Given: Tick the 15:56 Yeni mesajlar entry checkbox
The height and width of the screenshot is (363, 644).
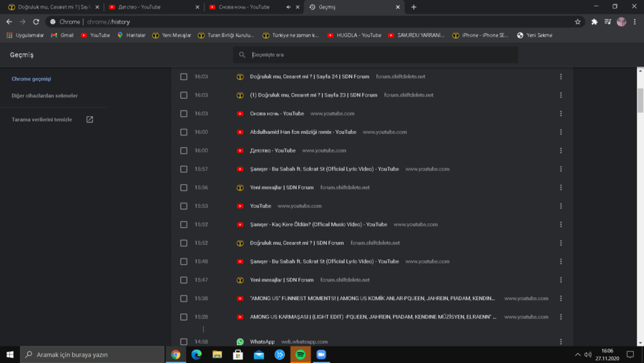Looking at the screenshot, I should [184, 188].
